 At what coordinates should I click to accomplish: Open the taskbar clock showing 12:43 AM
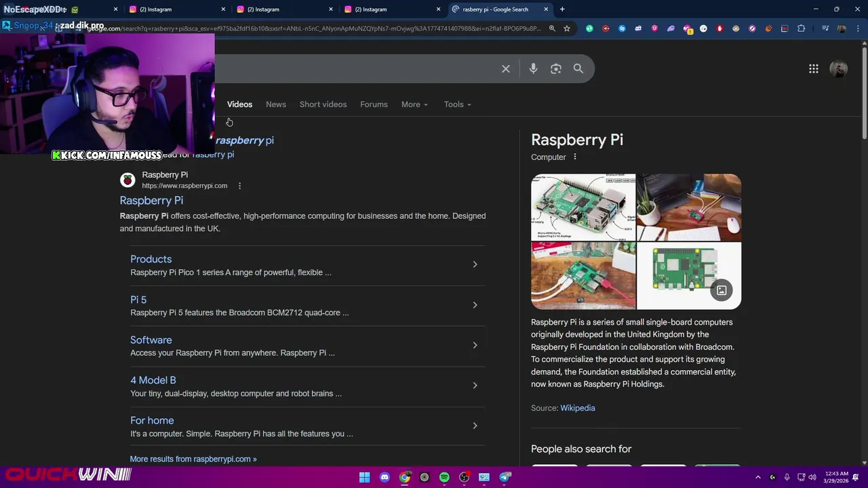tap(836, 477)
